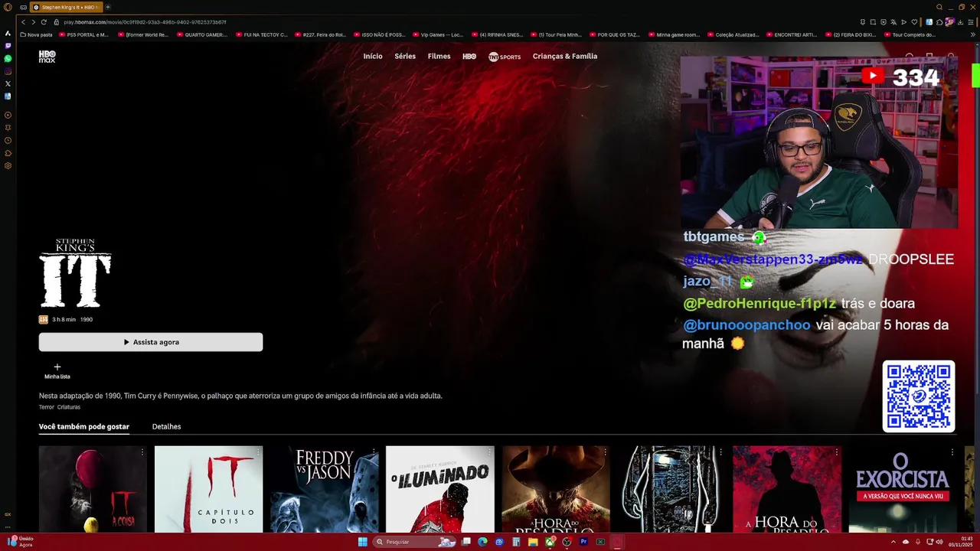Viewport: 980px width, 551px height.
Task: Open options menu on O Iluminado card
Action: coord(489,452)
